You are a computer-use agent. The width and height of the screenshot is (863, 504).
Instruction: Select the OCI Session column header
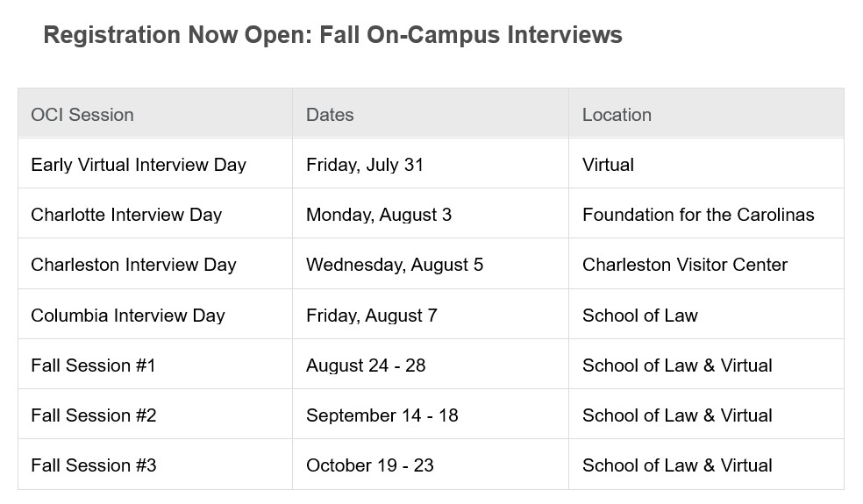[x=82, y=115]
